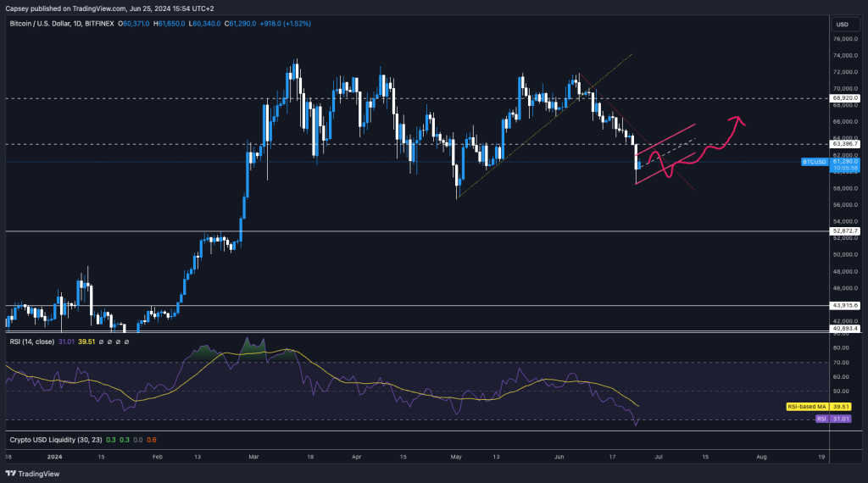Click the 72,000.0 price axis label
This screenshot has width=868, height=483.
click(846, 73)
